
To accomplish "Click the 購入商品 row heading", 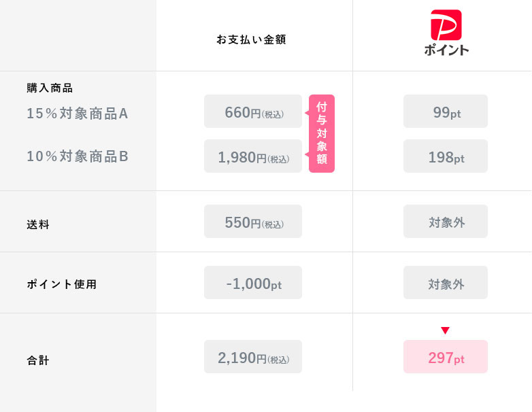I will coord(50,88).
